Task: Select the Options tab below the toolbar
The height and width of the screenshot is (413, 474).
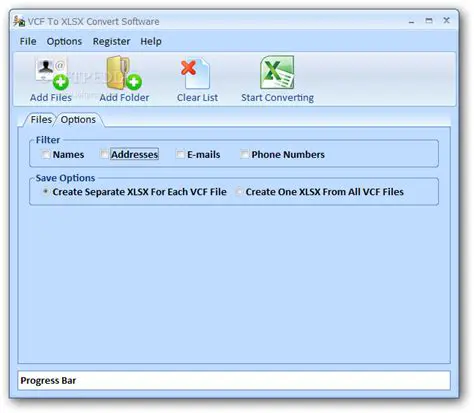Action: pyautogui.click(x=78, y=120)
